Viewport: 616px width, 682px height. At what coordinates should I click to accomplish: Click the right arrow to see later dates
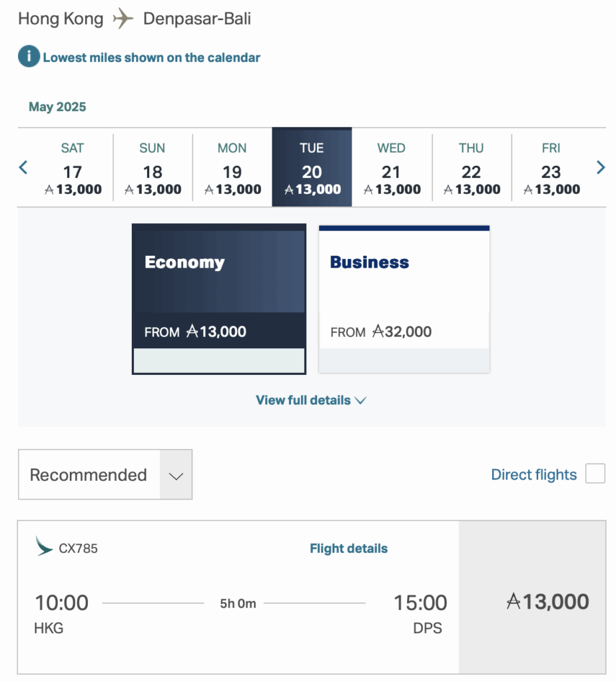tap(601, 167)
